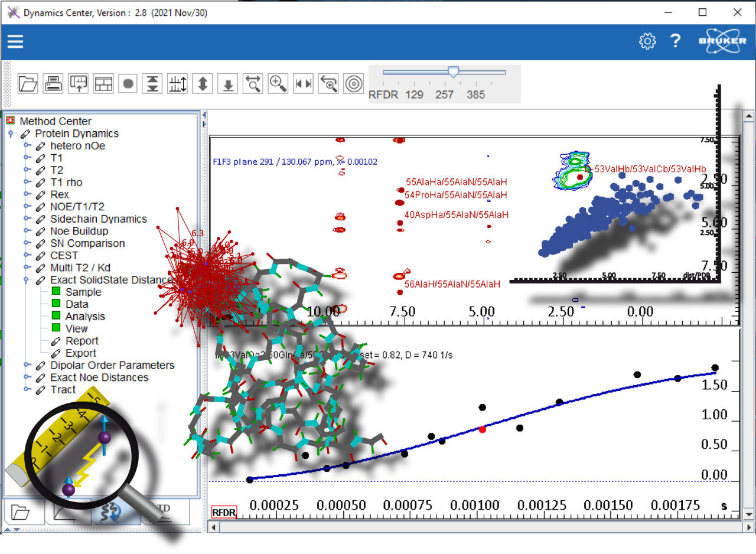
Task: Click the zoom-in magnifier toolbar icon
Action: pyautogui.click(x=278, y=84)
